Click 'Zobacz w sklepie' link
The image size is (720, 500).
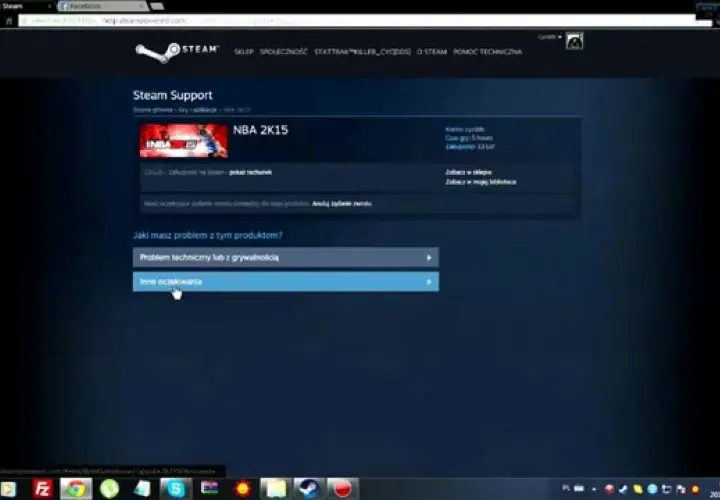468,173
